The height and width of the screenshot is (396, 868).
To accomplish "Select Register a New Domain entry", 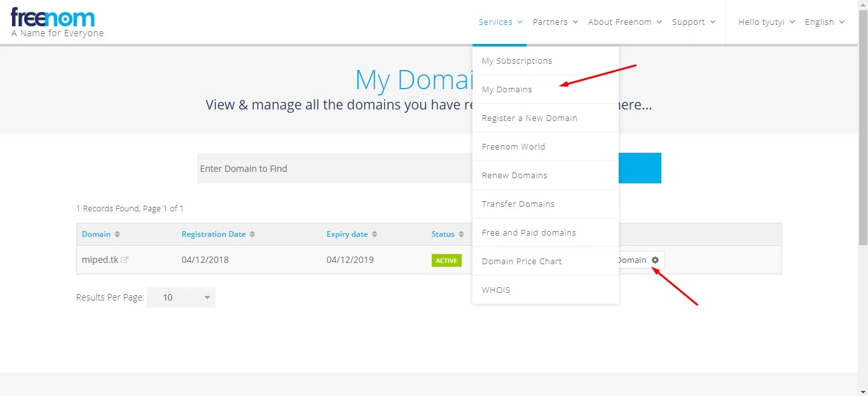I will [546, 118].
